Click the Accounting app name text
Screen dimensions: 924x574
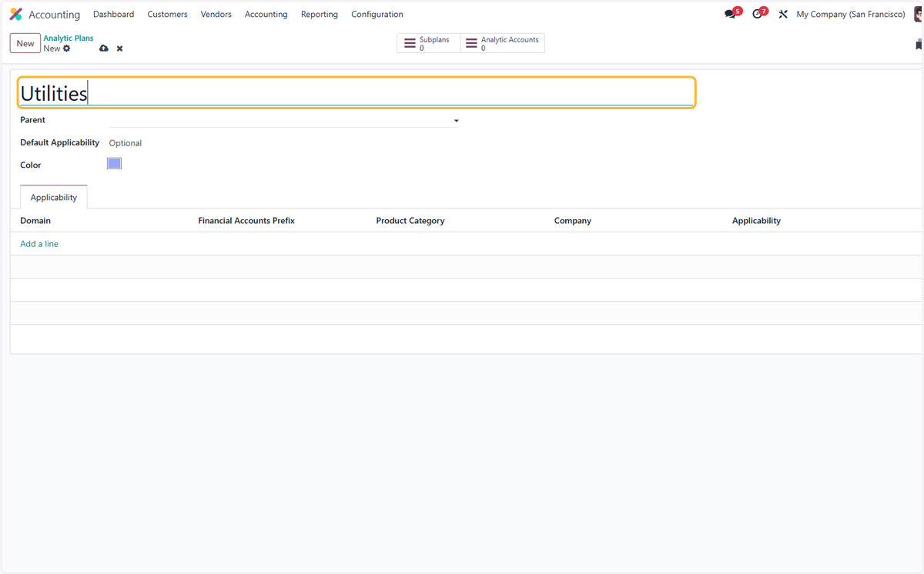[x=54, y=15]
